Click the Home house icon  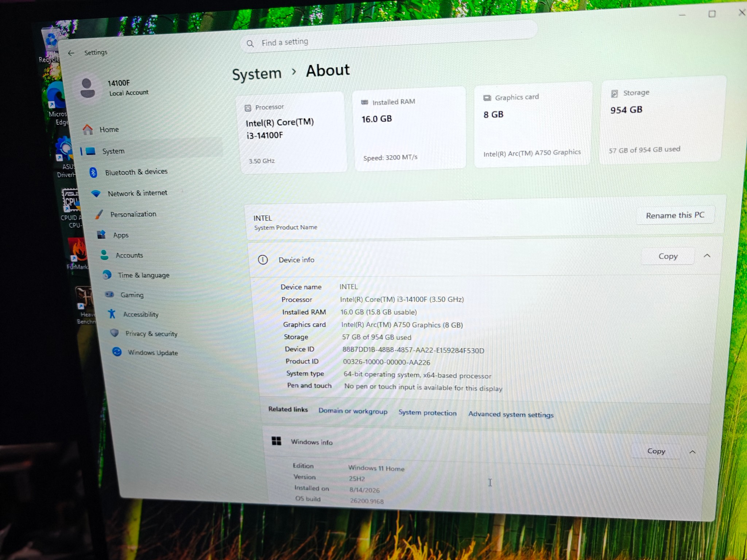coord(88,129)
